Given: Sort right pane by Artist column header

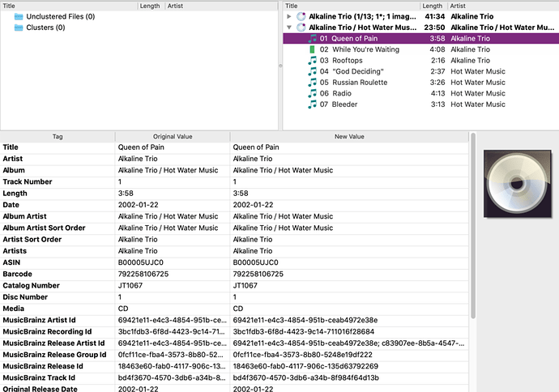Looking at the screenshot, I should tap(503, 6).
